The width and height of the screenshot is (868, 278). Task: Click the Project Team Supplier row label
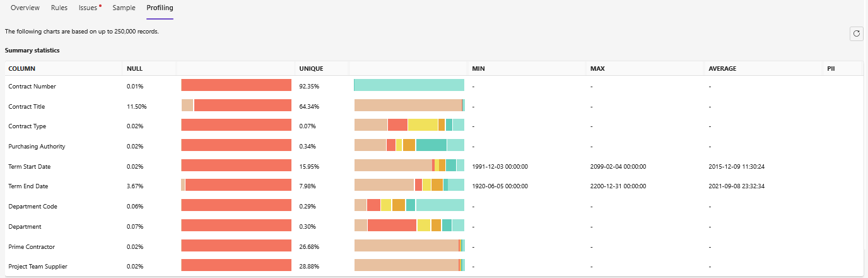point(38,266)
